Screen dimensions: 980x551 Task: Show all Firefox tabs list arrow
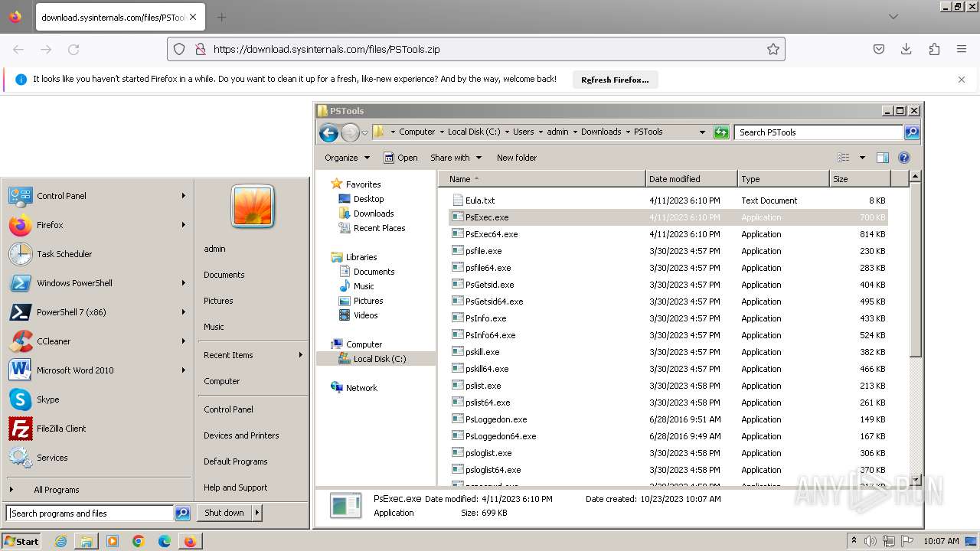pyautogui.click(x=893, y=17)
